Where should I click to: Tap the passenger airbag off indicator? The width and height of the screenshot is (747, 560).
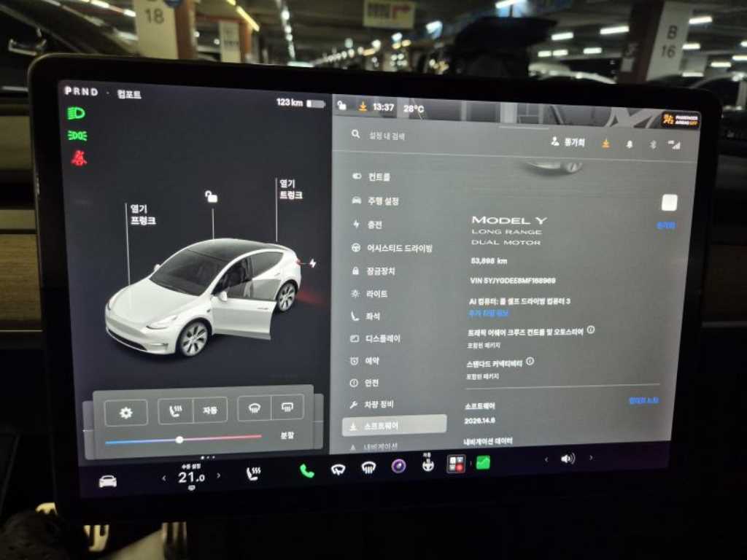681,119
